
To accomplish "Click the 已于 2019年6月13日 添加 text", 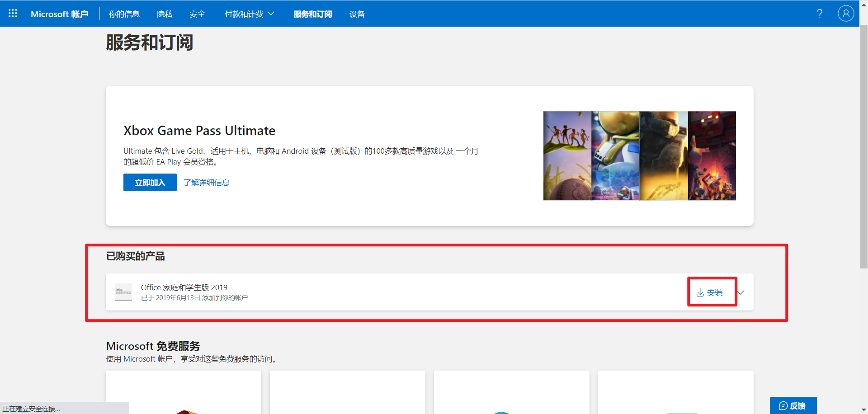I will 194,298.
